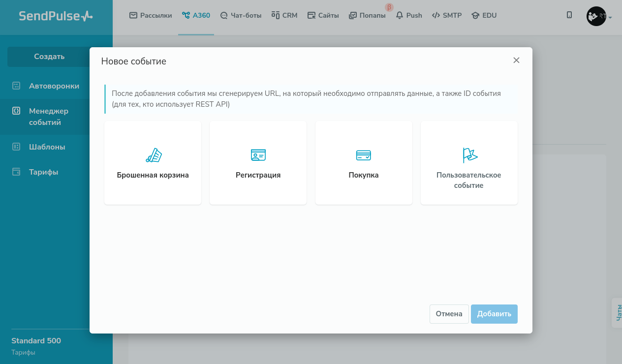Pick the Покупка credit card icon
622x364 pixels.
363,155
